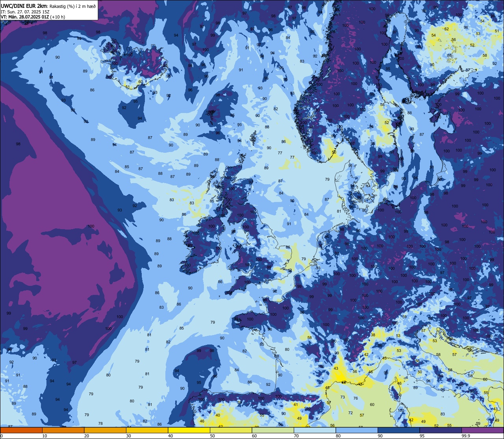Click the 'Rakastig (%) í 2 m hæð' label
Image resolution: width=504 pixels, height=439 pixels.
click(x=73, y=6)
